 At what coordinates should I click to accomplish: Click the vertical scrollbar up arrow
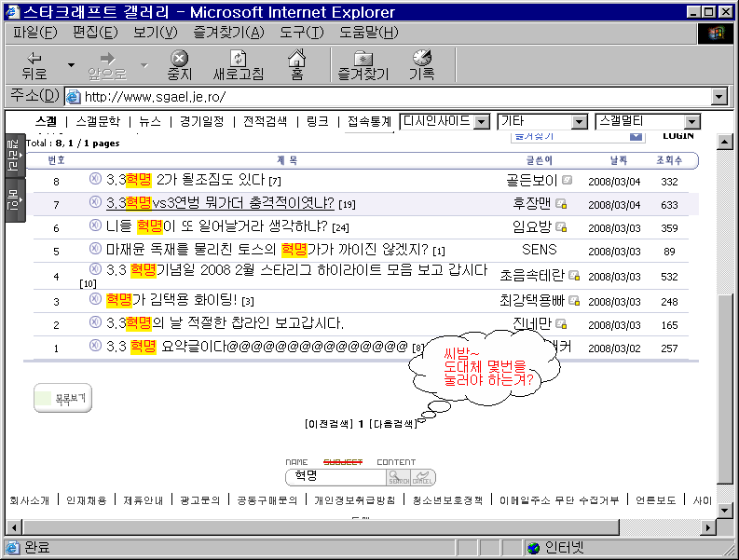(x=725, y=142)
